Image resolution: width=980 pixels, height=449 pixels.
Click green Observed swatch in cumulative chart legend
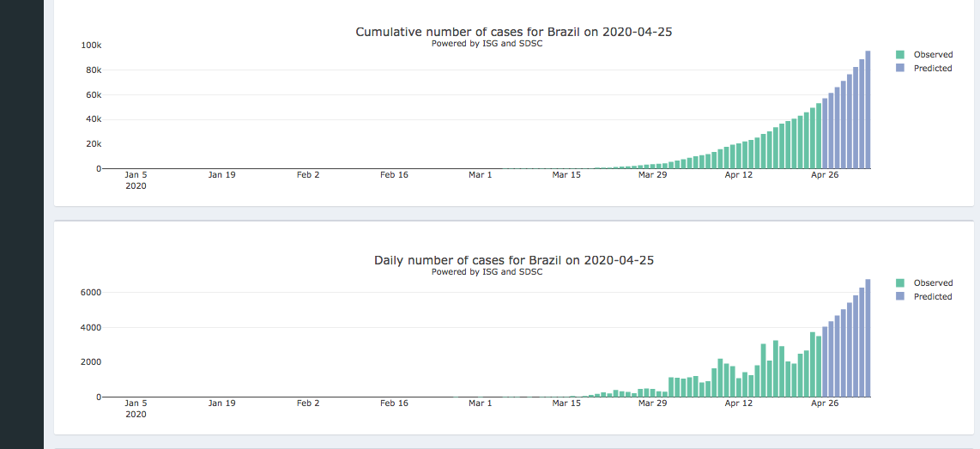coord(899,55)
